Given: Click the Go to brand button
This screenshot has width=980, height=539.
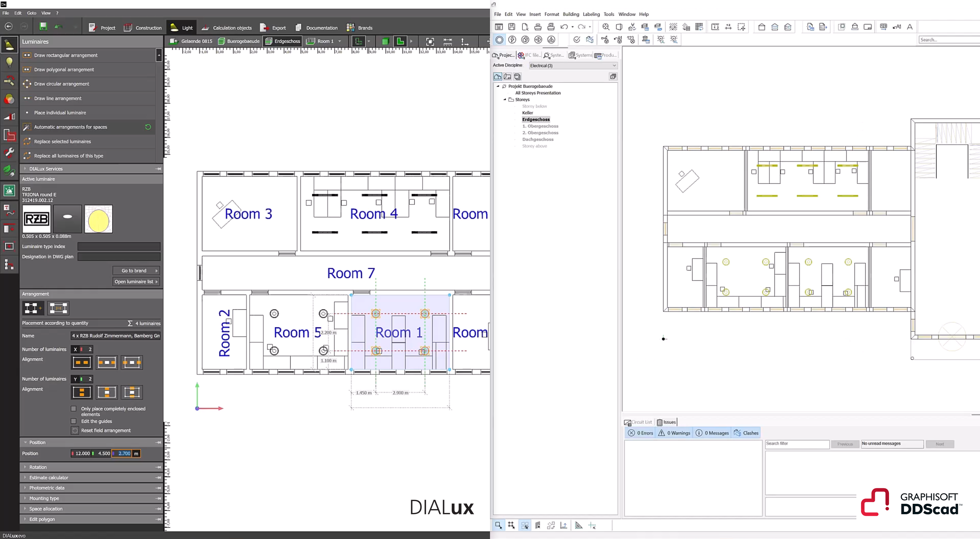Looking at the screenshot, I should (x=136, y=271).
